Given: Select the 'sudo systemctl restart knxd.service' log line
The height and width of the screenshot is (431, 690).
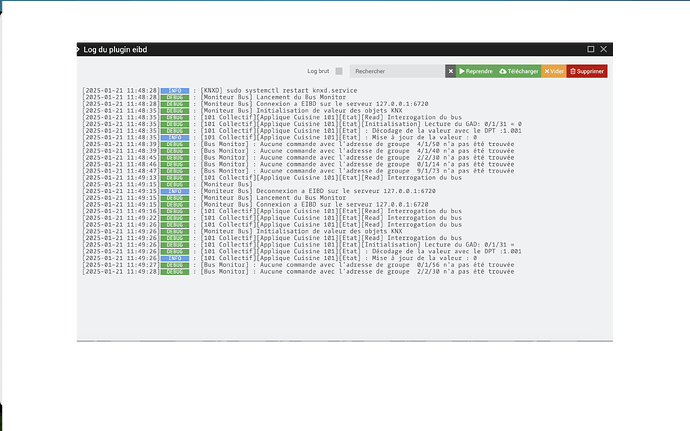Looking at the screenshot, I should (220, 91).
